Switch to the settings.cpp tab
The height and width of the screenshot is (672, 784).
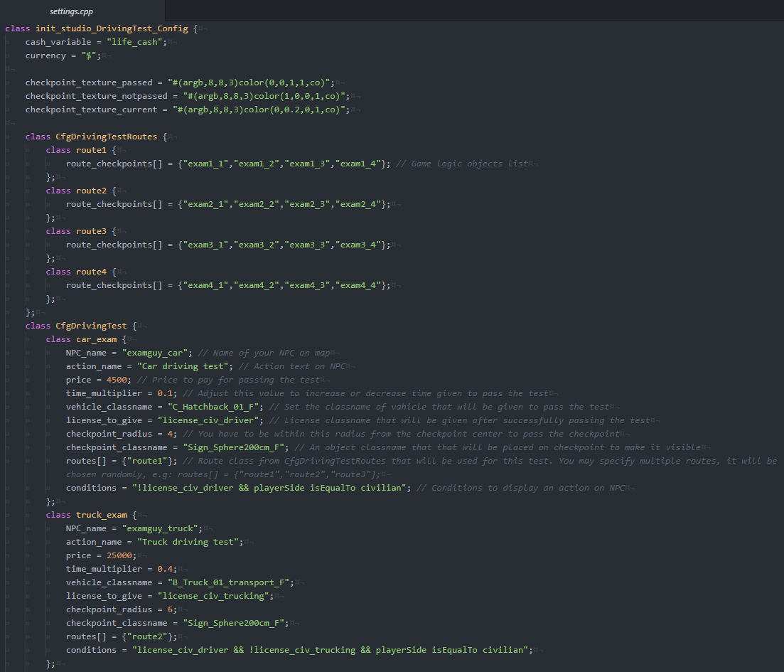point(71,11)
